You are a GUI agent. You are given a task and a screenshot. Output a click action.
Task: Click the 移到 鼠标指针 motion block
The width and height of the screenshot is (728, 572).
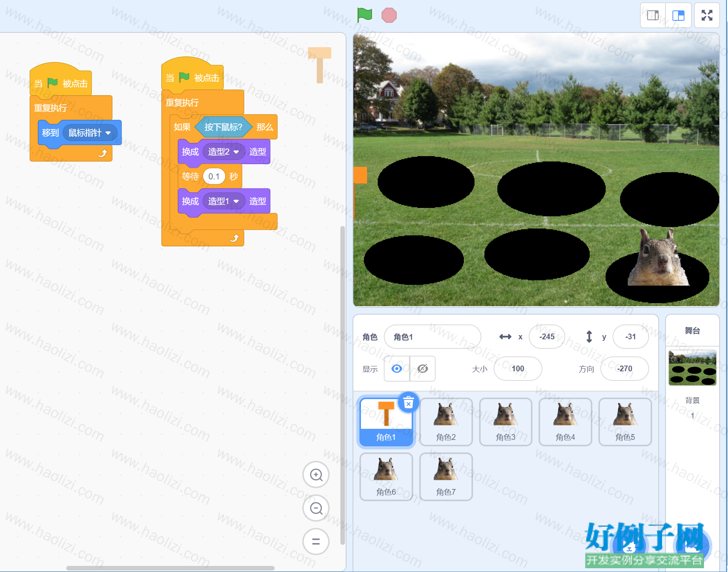point(50,133)
